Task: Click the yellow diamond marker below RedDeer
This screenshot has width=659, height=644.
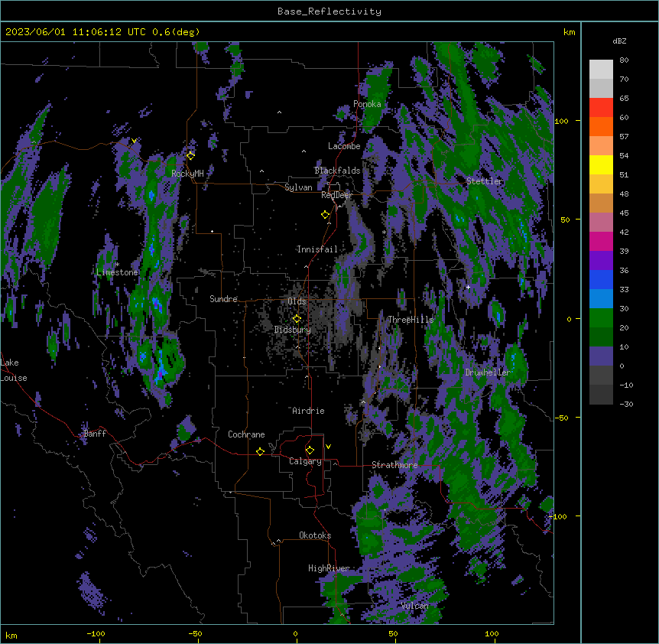Action: tap(325, 215)
